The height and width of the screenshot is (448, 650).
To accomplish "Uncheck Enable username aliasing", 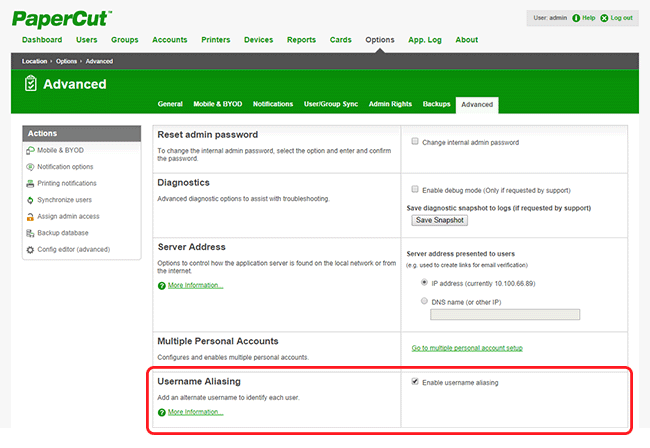I will pos(415,382).
